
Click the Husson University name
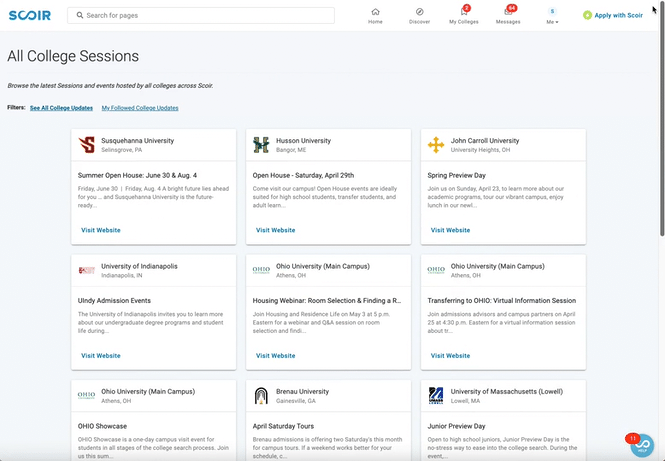pos(303,141)
